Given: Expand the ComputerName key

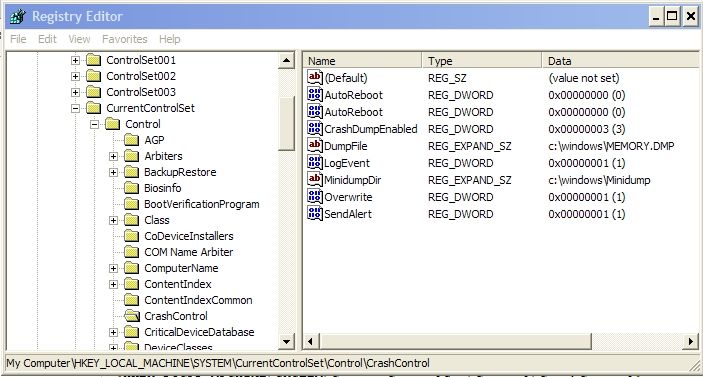Looking at the screenshot, I should [113, 268].
